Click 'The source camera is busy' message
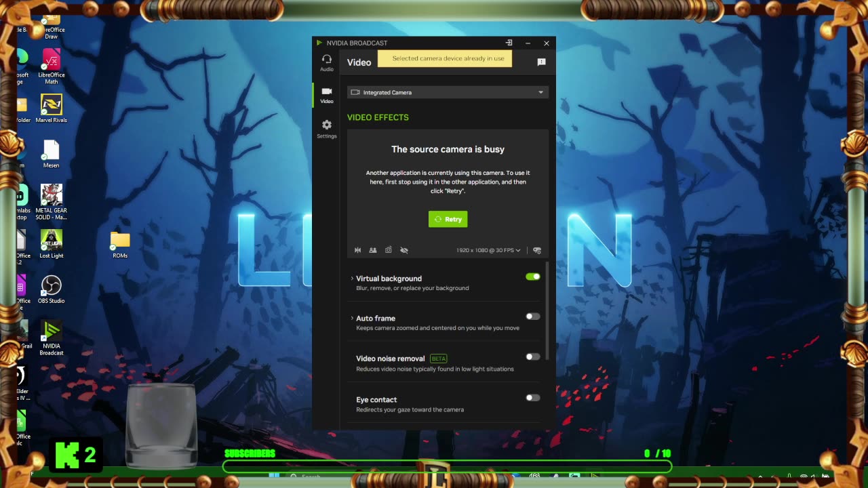Screen dimensions: 868x488 [x=448, y=149]
